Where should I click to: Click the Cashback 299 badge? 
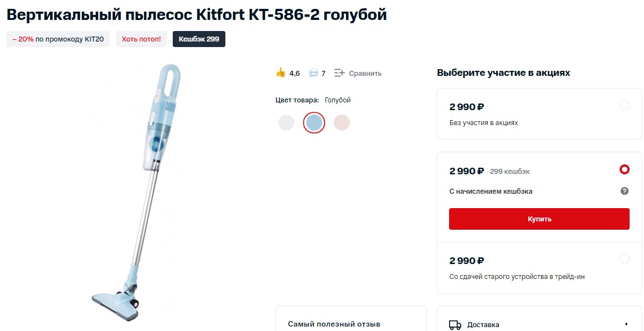point(199,39)
